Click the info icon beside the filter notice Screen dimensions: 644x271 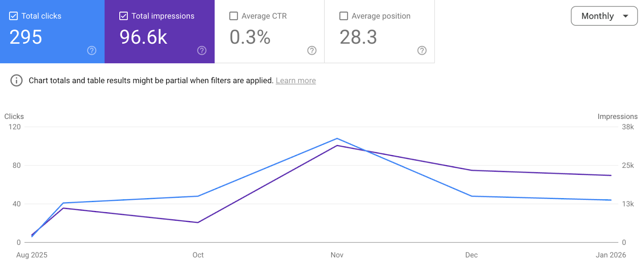[16, 81]
